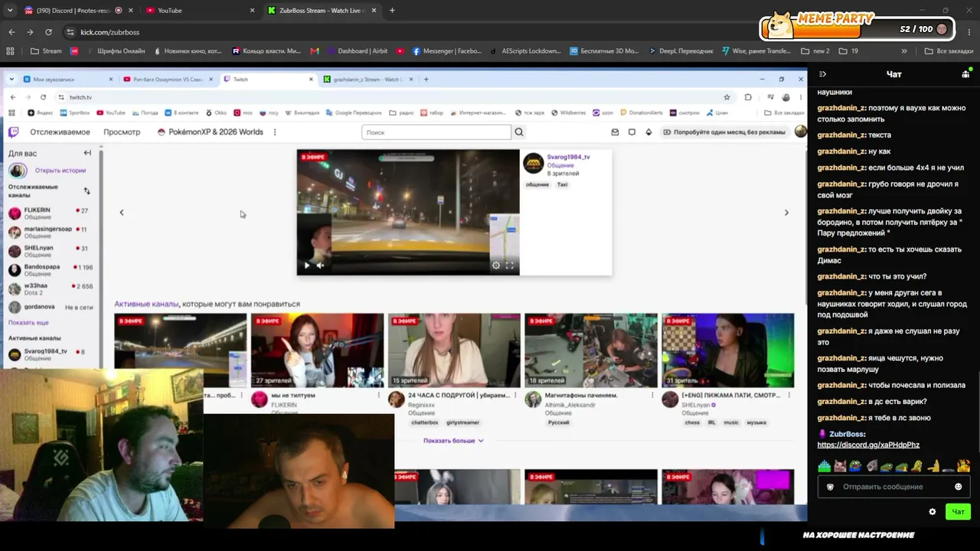Expand the hidden bookmarks overflow chevron

(904, 51)
